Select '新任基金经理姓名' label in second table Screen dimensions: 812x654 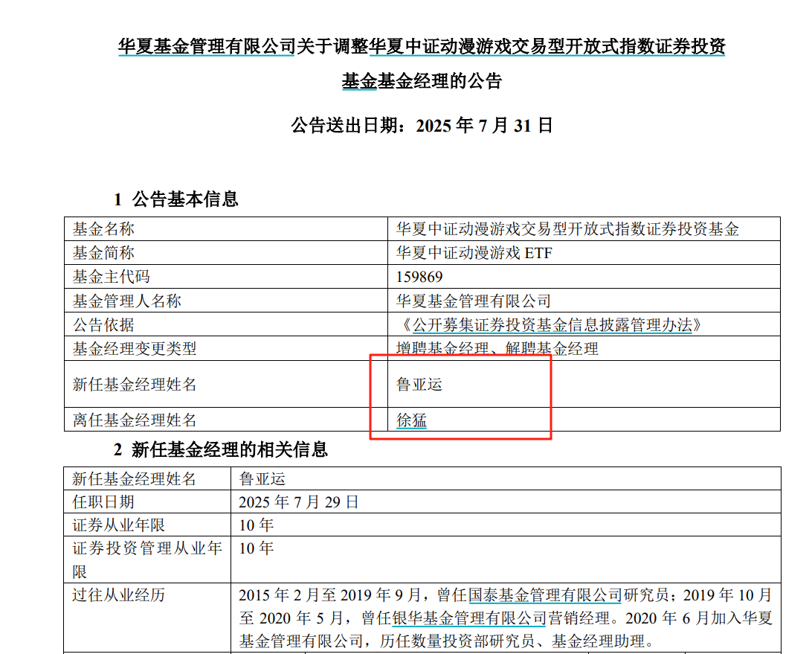tap(147, 478)
